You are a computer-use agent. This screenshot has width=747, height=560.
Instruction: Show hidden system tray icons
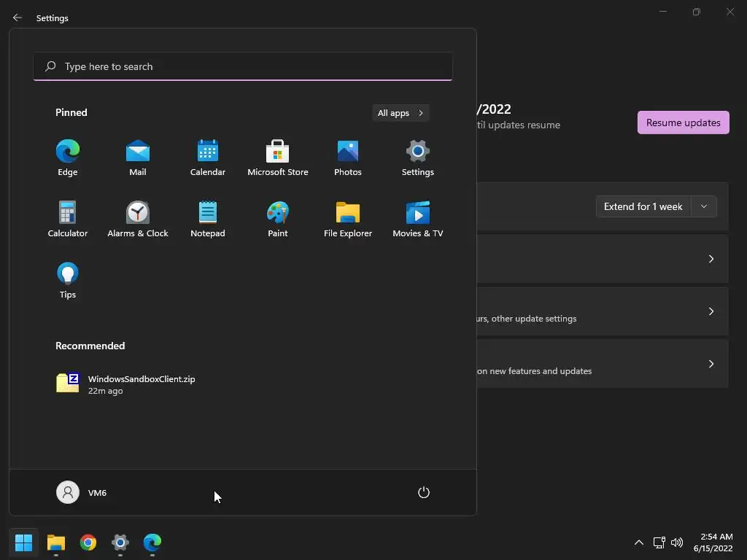tap(639, 542)
